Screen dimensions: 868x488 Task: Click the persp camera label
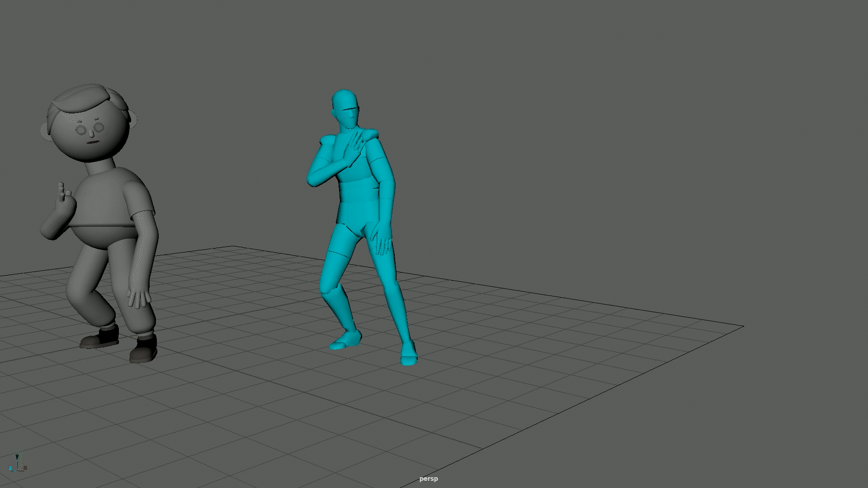point(428,479)
